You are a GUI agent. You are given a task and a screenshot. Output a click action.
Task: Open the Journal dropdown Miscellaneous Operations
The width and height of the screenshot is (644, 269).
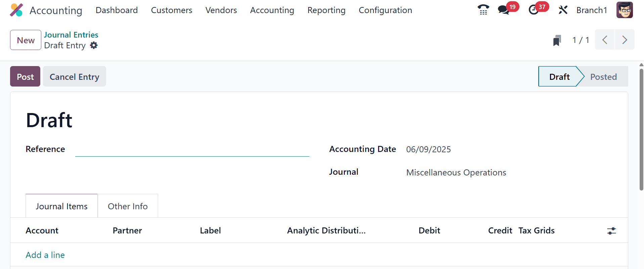(456, 172)
